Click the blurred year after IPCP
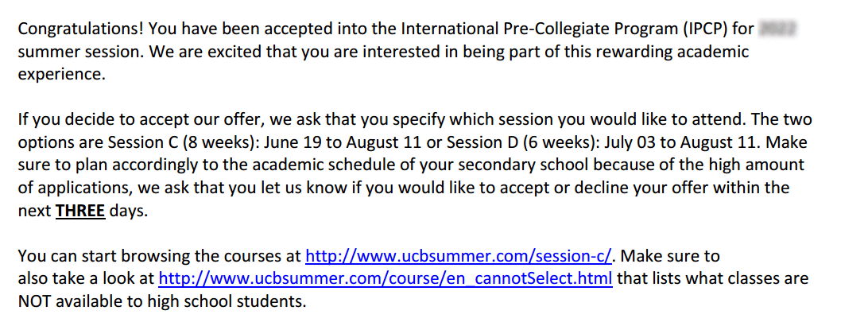Screen dimensions: 868x326 point(778,30)
